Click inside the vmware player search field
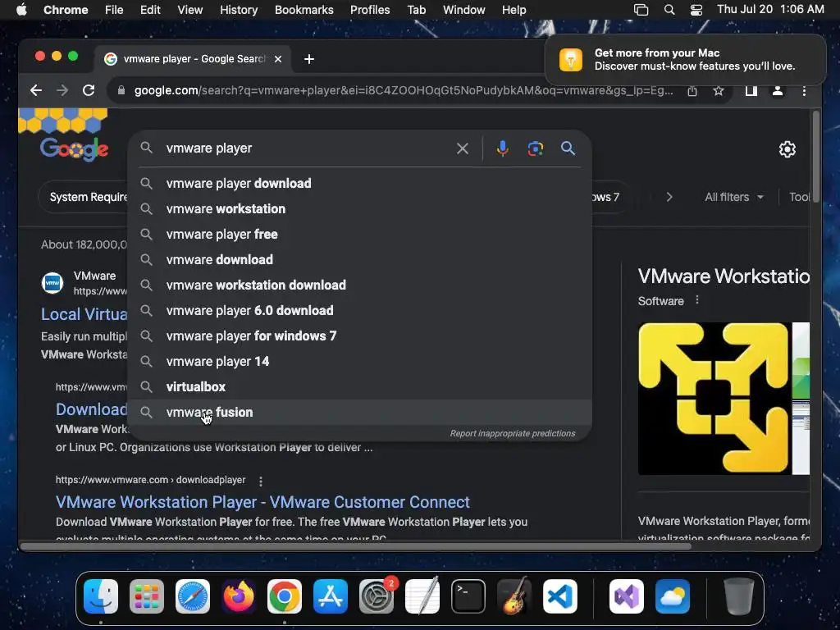 pyautogui.click(x=305, y=148)
